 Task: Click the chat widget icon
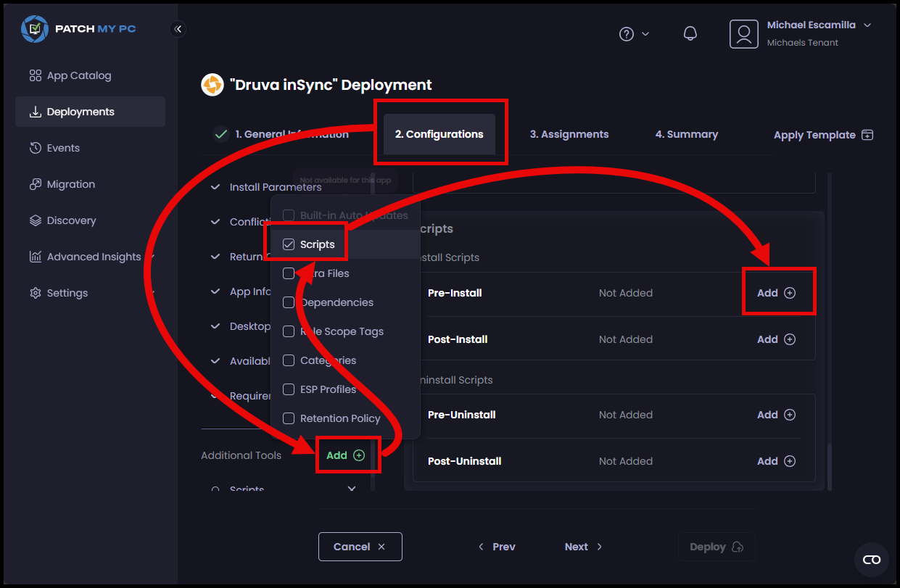tap(871, 560)
